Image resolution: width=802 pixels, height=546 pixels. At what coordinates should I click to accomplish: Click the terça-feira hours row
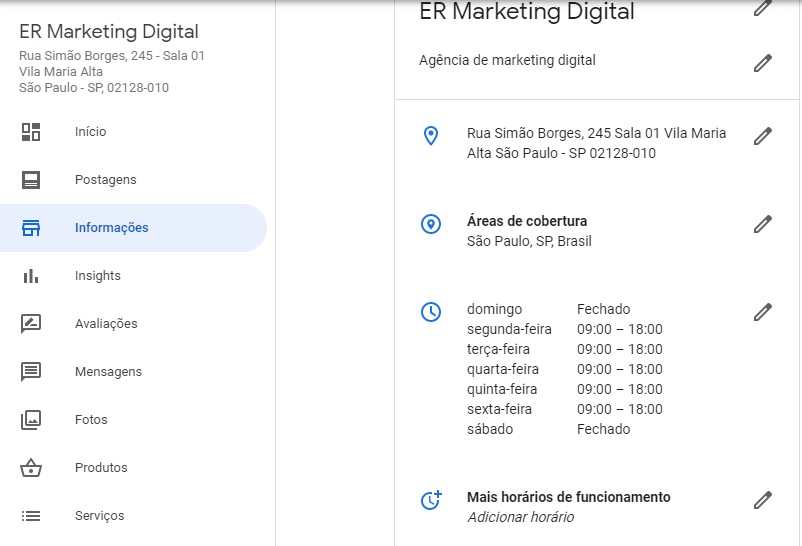pyautogui.click(x=565, y=349)
